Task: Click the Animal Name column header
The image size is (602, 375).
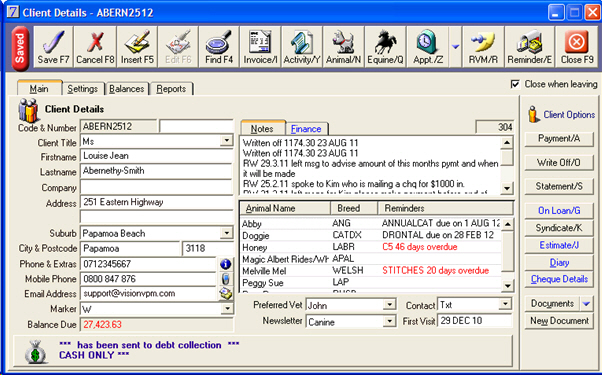Action: (286, 208)
